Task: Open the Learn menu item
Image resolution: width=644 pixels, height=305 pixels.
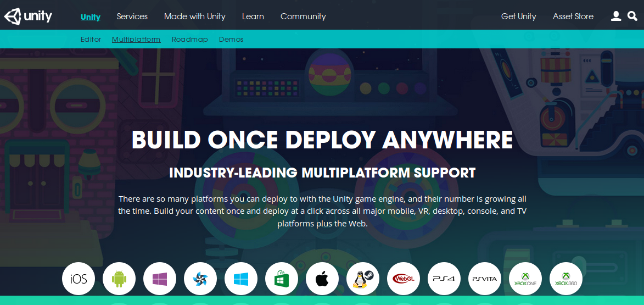Action: coord(253,16)
